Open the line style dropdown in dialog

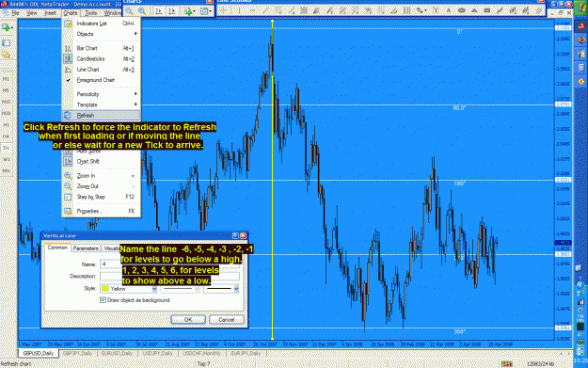click(x=198, y=289)
